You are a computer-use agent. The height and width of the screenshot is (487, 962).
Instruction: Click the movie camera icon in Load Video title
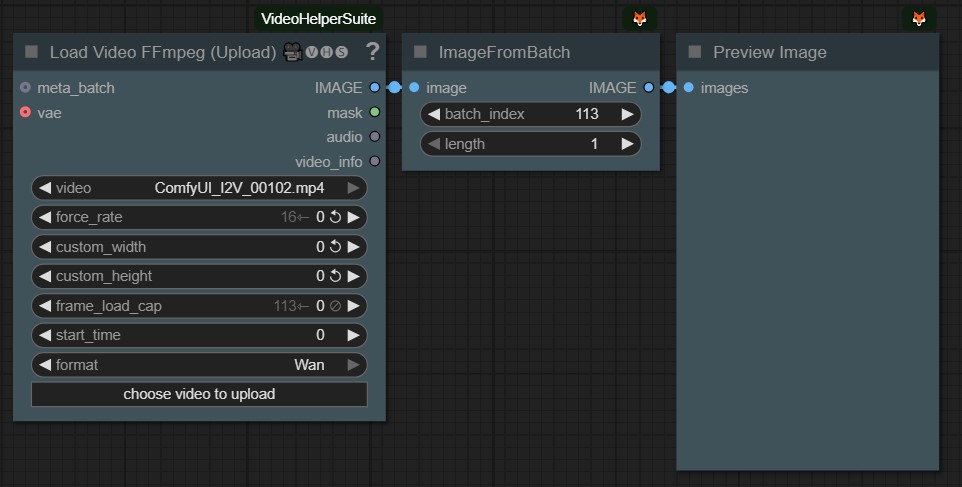(x=293, y=52)
